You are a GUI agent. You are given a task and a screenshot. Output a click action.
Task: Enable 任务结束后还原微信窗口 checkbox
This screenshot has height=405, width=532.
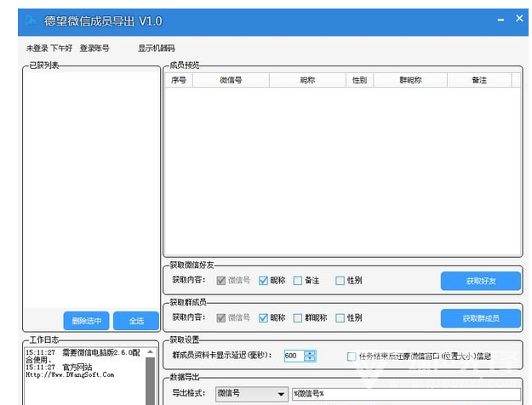tap(352, 356)
